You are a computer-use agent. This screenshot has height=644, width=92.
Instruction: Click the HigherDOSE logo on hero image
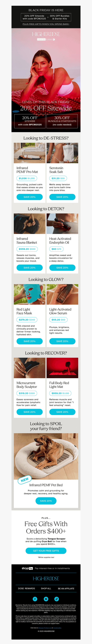(46, 34)
